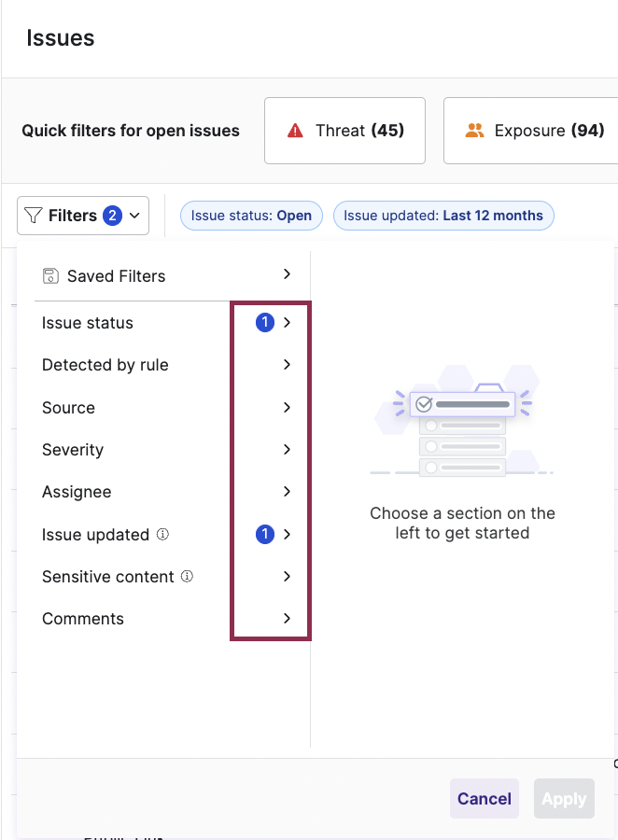This screenshot has width=618, height=840.
Task: Click the red Threat warning triangle icon
Action: tap(295, 130)
